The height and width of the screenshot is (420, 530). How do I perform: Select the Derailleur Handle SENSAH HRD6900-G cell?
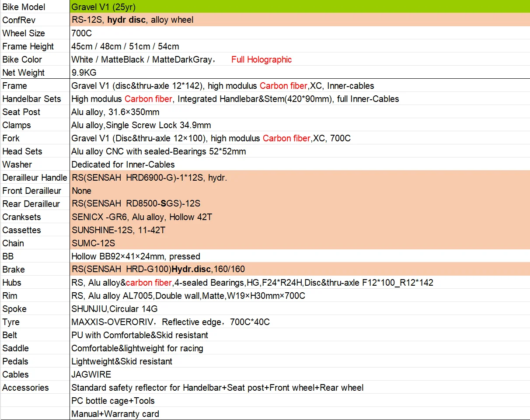pyautogui.click(x=300, y=177)
